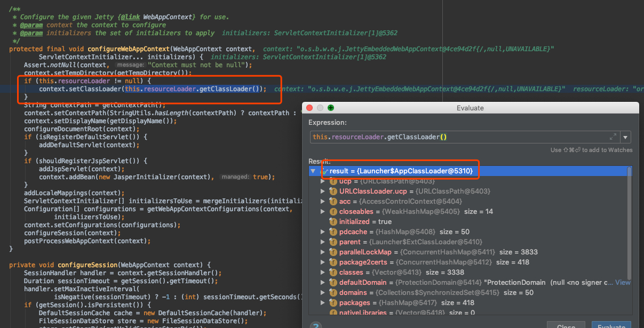Expand the expression editor with the diagonal arrows icon
Viewport: 644px width, 328px height.
(x=613, y=137)
